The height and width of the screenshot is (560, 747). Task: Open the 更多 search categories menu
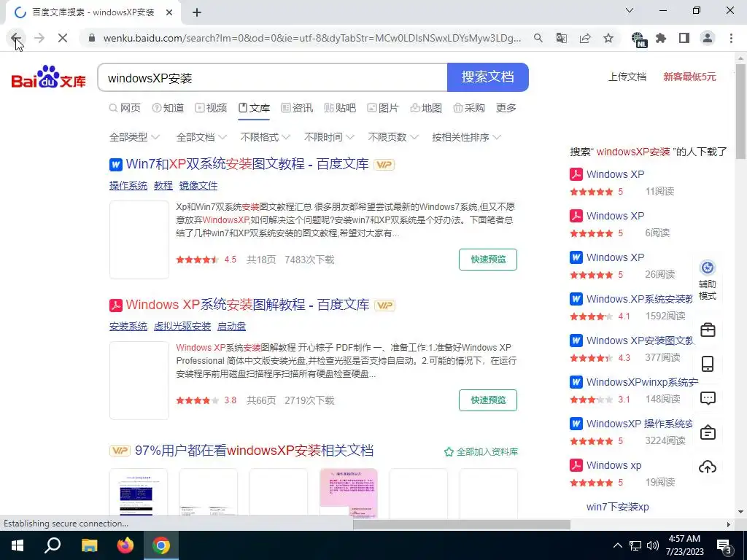[x=506, y=108]
